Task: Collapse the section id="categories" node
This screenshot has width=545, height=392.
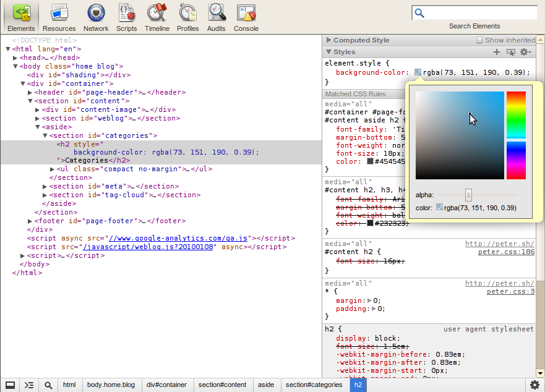Action: pos(45,135)
